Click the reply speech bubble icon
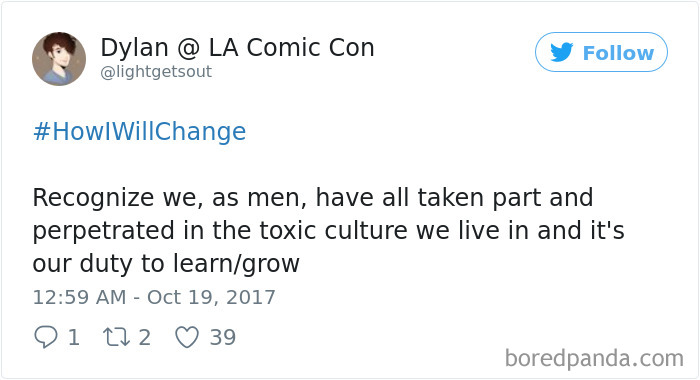 tap(46, 337)
